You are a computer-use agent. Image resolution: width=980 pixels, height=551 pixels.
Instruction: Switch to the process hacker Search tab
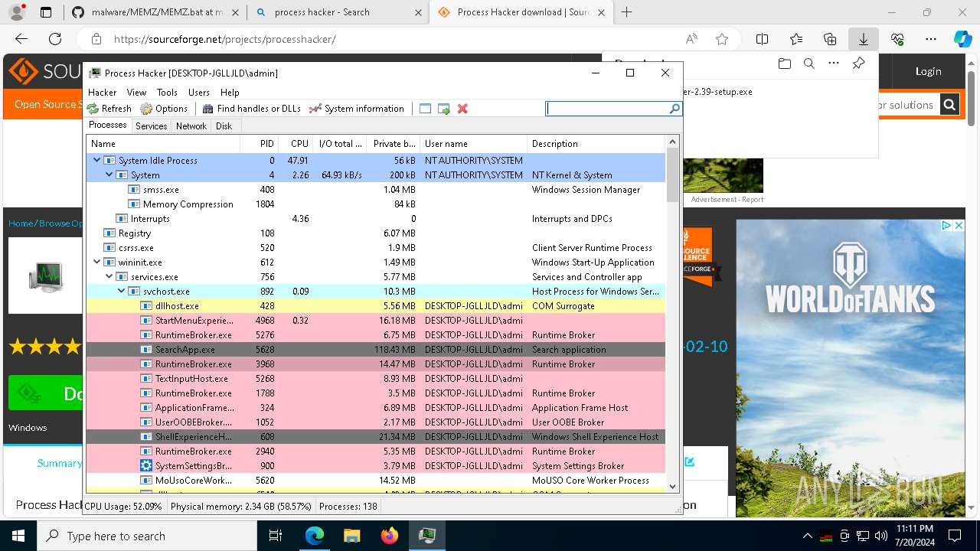(x=339, y=12)
